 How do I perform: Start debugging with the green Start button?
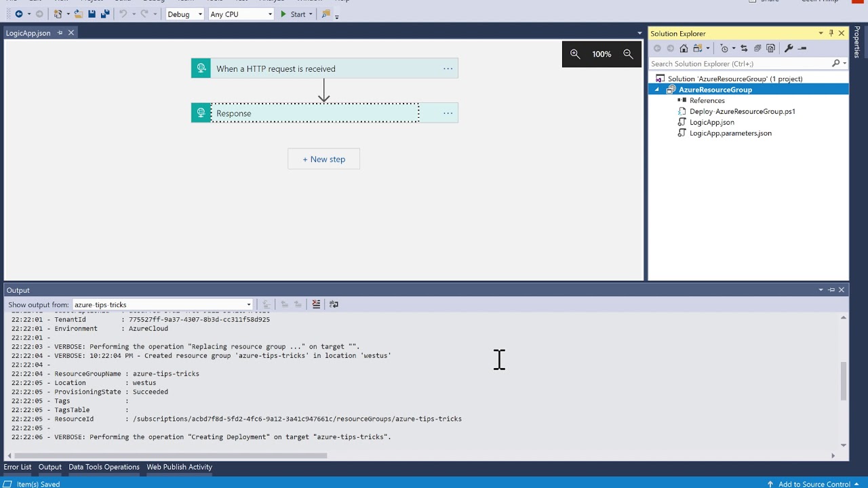click(x=293, y=14)
